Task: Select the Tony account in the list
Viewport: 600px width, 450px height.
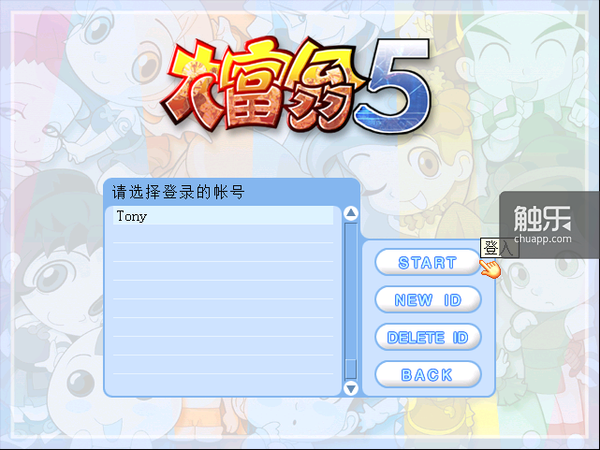Action: tap(223, 216)
